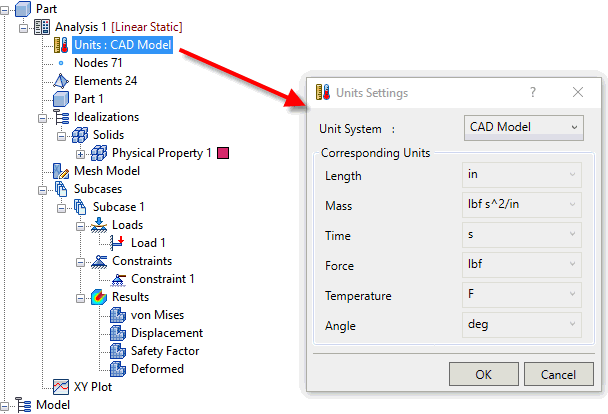Collapse the Results node
The width and height of the screenshot is (608, 414).
coord(81,297)
